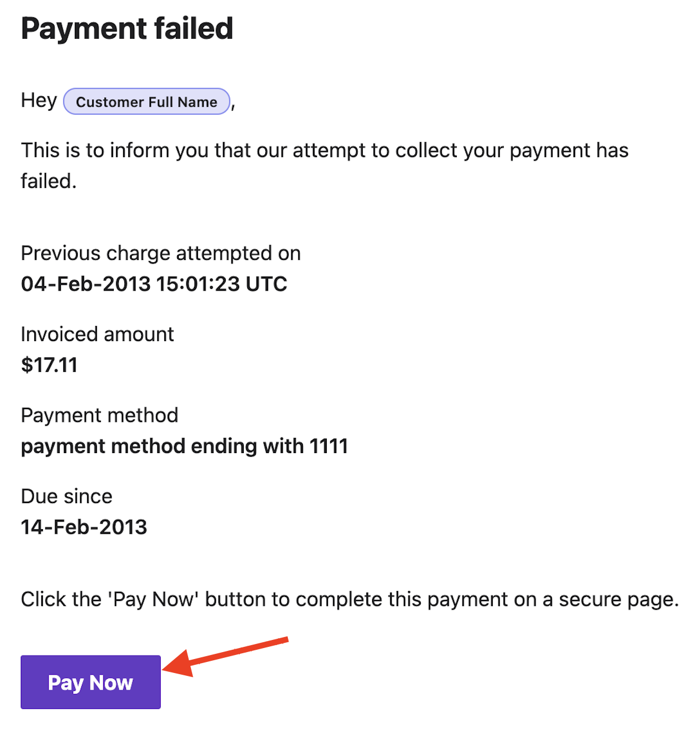The width and height of the screenshot is (700, 731).
Task: Click the Payment method label
Action: click(99, 415)
